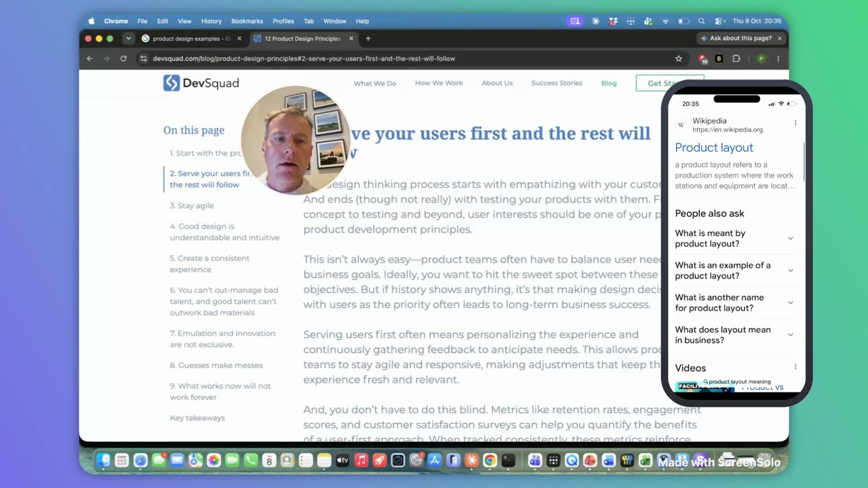This screenshot has height=488, width=868.
Task: Open Apple Music from the Dock
Action: [361, 461]
